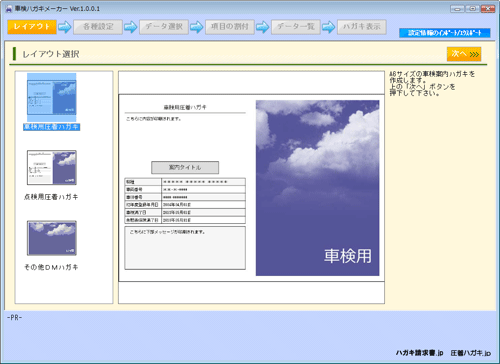Close the 車検ハガキメーカー window
The image size is (500, 364).
coord(488,9)
